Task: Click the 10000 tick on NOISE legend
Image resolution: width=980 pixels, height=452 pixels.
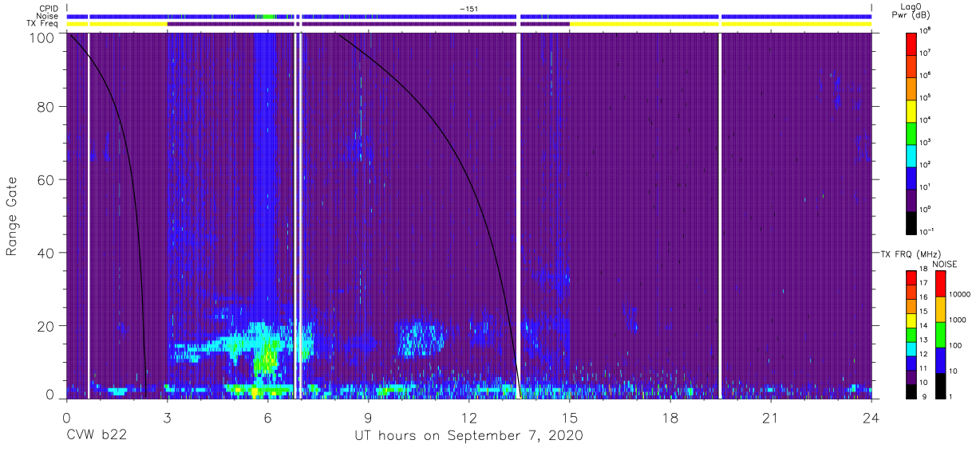Action: pyautogui.click(x=960, y=294)
